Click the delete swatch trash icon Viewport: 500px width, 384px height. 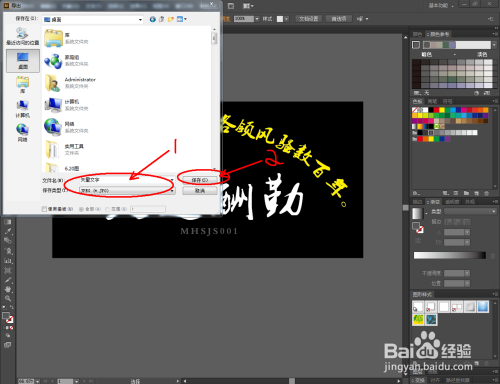pos(486,193)
